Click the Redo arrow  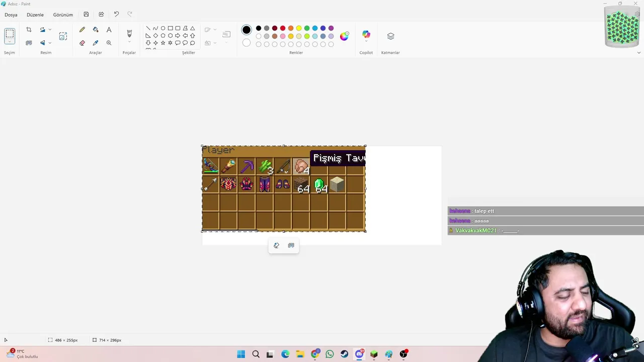tap(130, 15)
